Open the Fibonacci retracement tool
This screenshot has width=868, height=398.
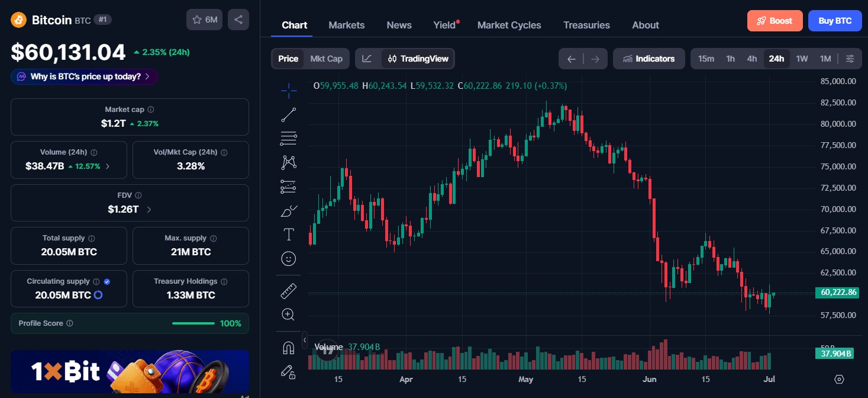point(289,139)
